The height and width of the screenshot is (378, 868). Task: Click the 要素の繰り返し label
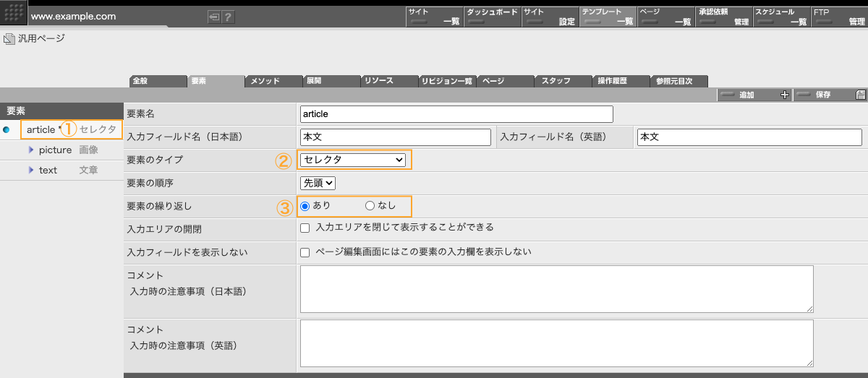159,207
